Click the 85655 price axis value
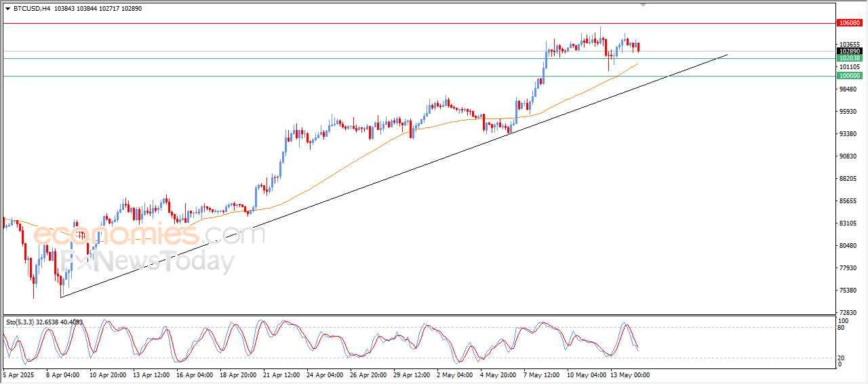Viewport: 868px width, 384px height. click(x=848, y=201)
